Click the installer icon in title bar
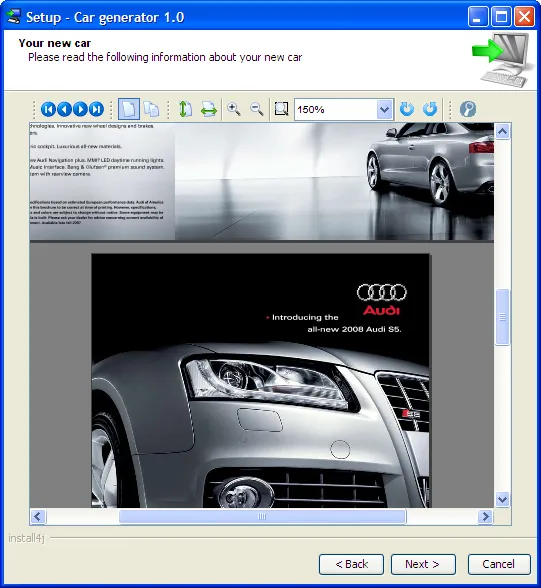 pos(14,16)
